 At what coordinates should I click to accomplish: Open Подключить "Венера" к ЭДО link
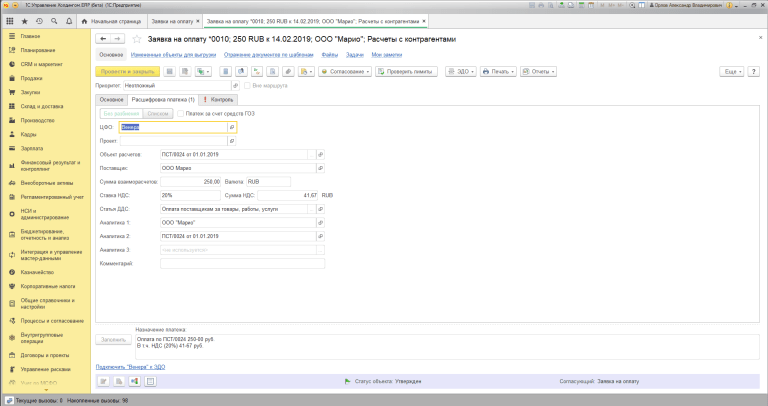tap(130, 367)
